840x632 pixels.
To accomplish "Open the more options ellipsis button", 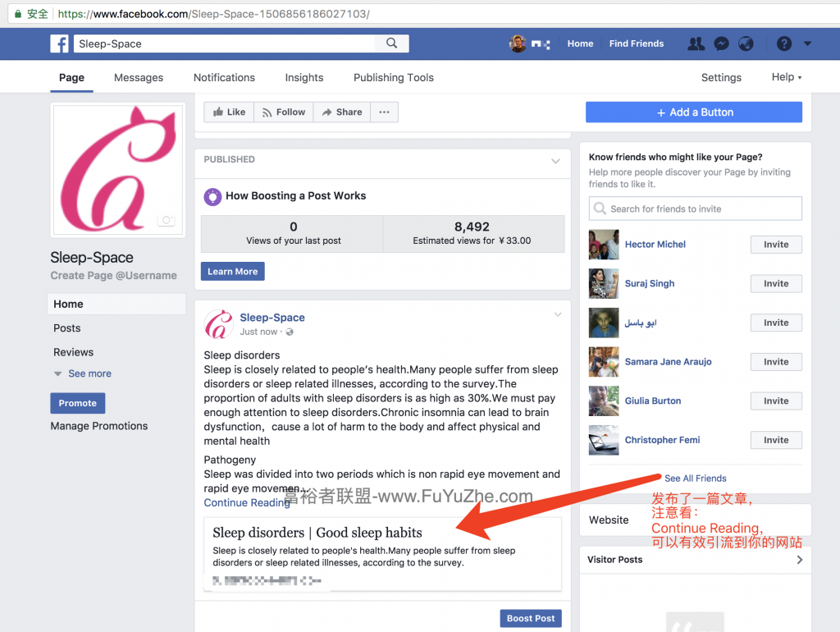I will tap(384, 112).
